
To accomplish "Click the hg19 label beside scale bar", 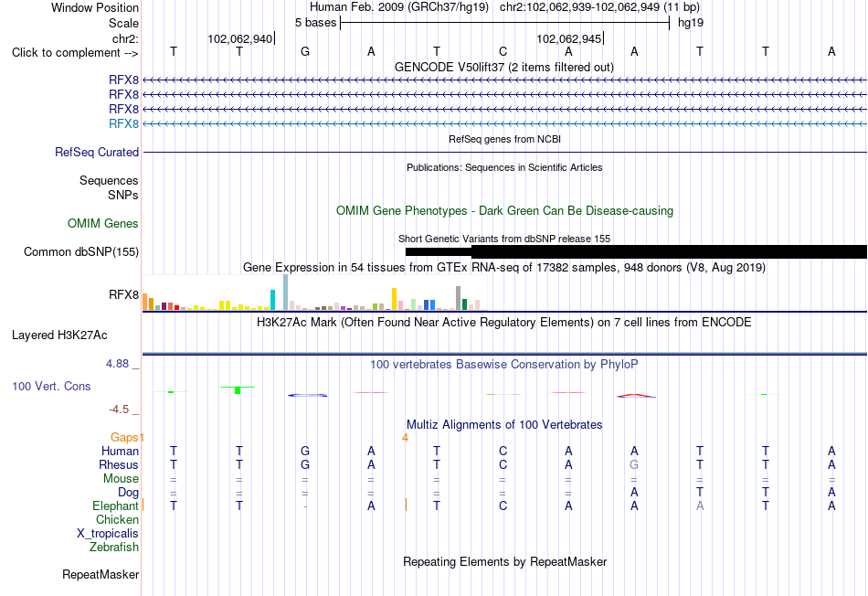I will coord(691,23).
